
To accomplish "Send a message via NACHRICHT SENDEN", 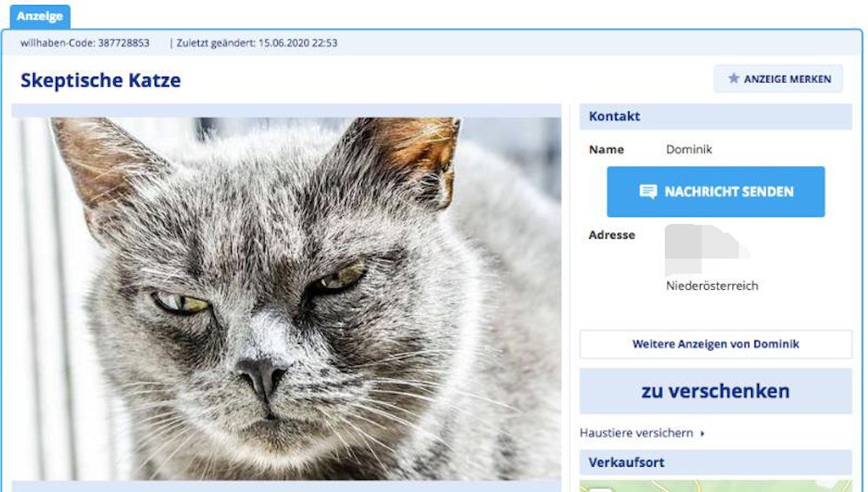I will click(x=715, y=192).
